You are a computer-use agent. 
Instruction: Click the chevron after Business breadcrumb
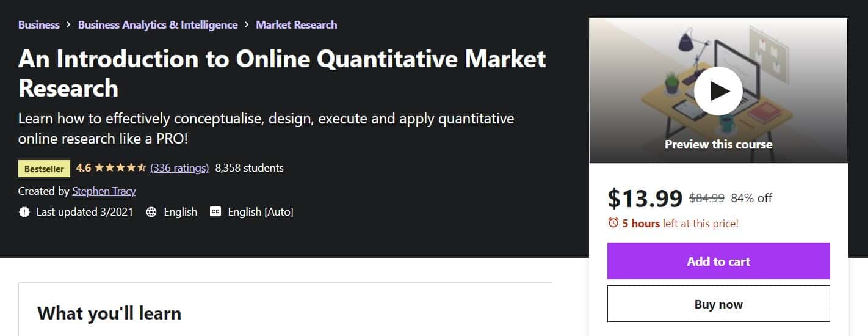point(69,25)
